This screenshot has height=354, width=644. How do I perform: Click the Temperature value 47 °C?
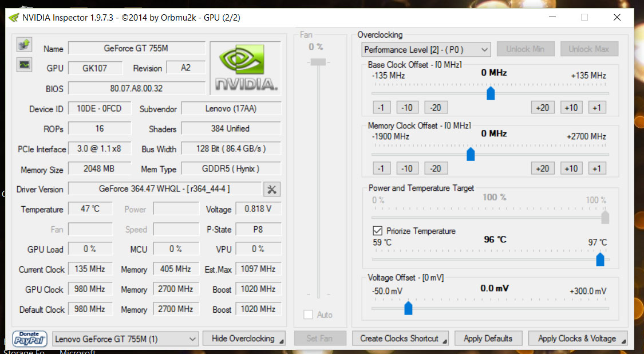pyautogui.click(x=90, y=209)
